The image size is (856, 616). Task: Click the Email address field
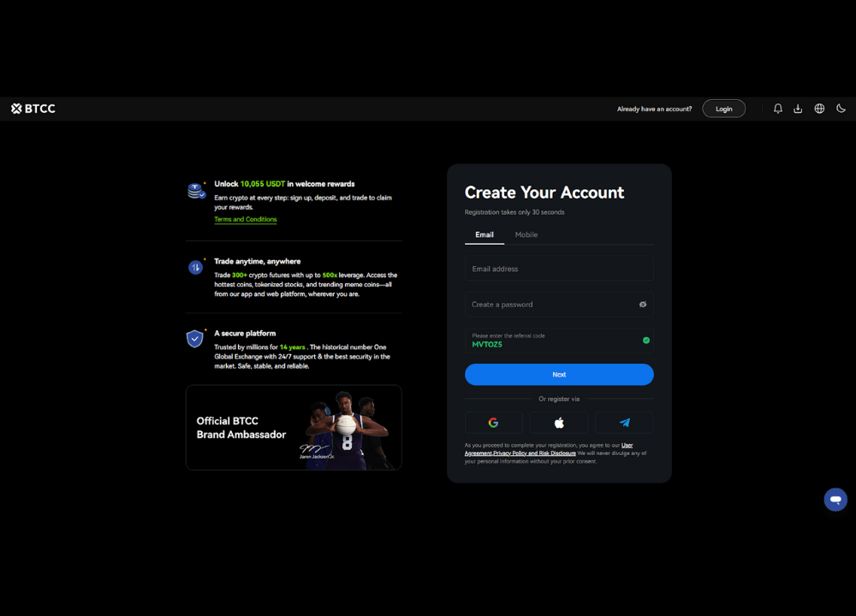(558, 269)
